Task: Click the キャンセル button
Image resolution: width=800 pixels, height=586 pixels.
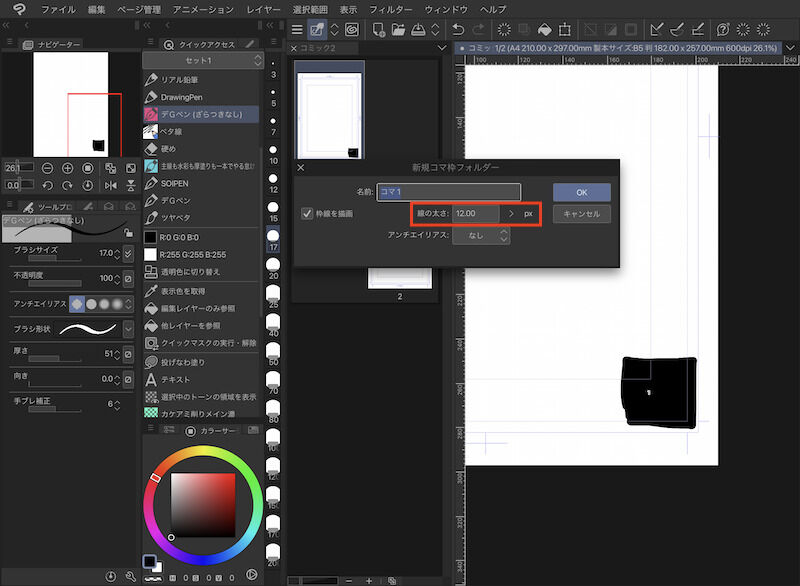Action: (x=582, y=214)
